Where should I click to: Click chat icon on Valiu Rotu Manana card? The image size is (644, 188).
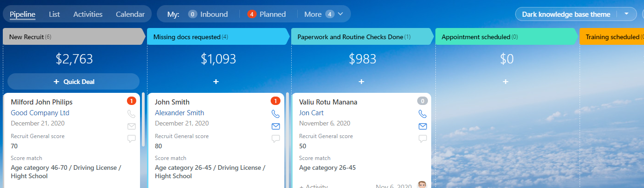(x=422, y=139)
